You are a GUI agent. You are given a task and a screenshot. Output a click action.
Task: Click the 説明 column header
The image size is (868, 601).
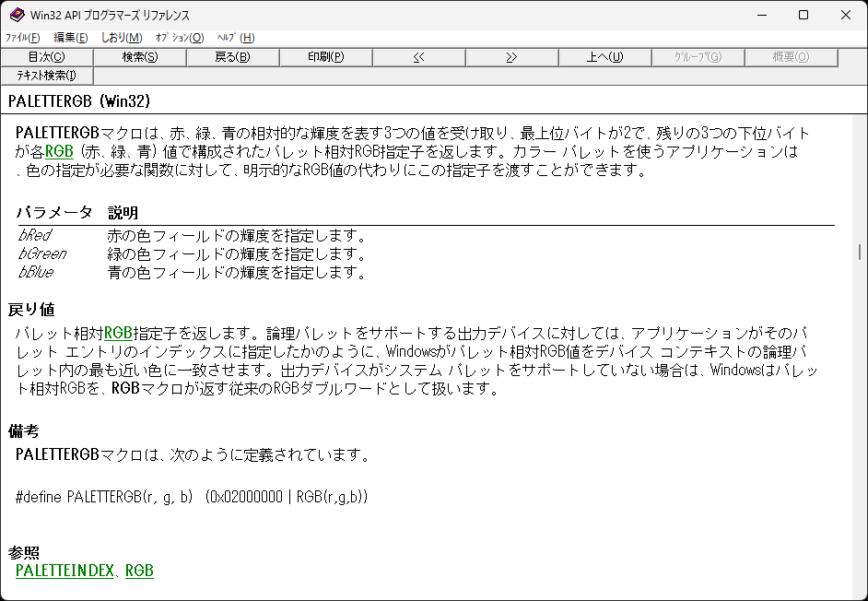point(123,212)
